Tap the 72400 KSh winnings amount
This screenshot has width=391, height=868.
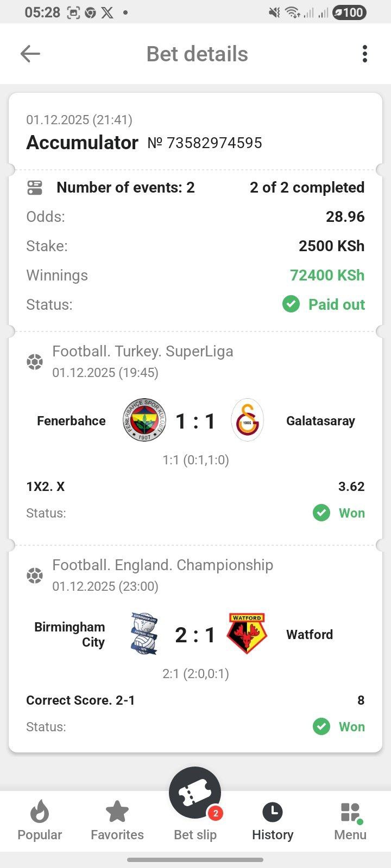tap(327, 275)
